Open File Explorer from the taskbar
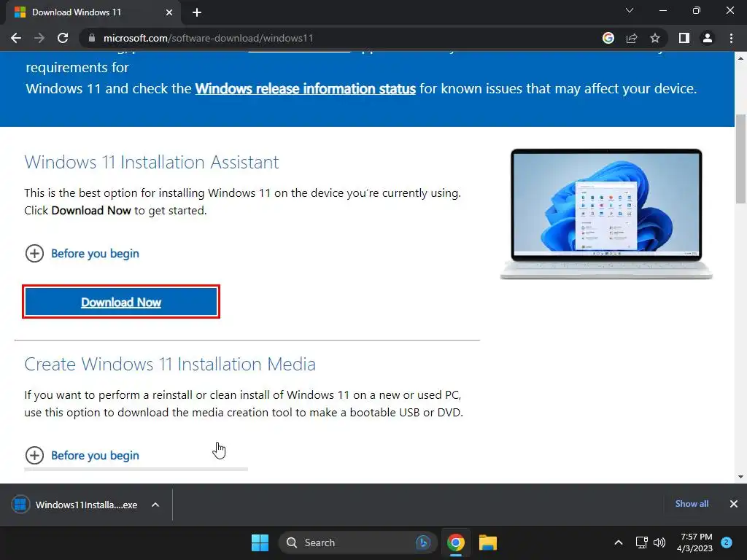The image size is (747, 560). [488, 542]
